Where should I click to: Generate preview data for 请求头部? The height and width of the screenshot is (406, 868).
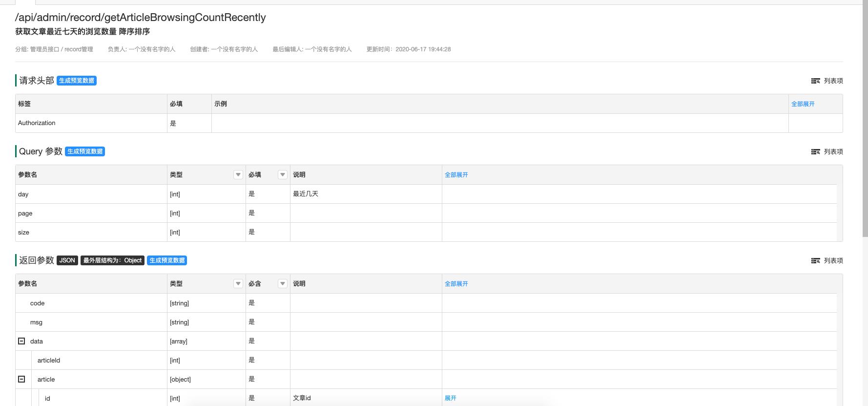[77, 81]
